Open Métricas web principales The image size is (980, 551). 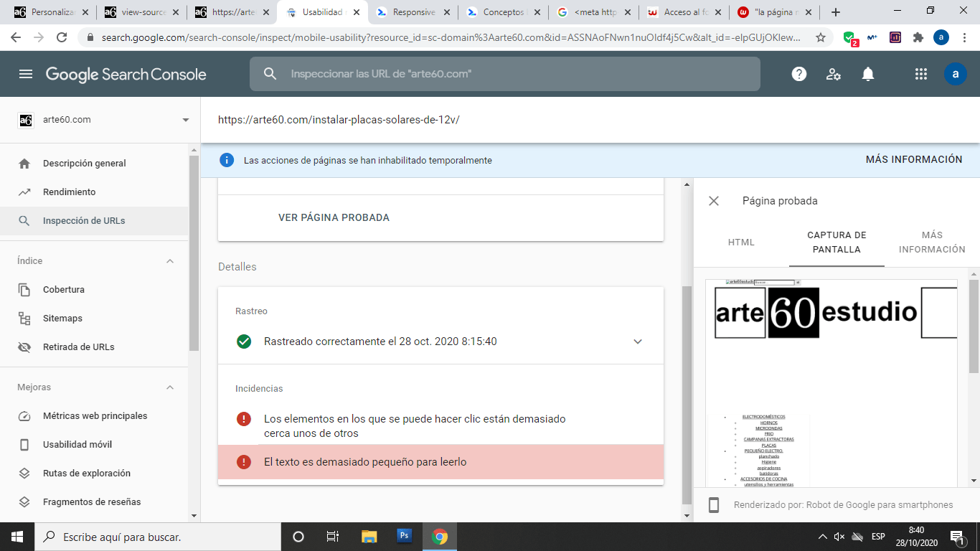click(x=94, y=416)
